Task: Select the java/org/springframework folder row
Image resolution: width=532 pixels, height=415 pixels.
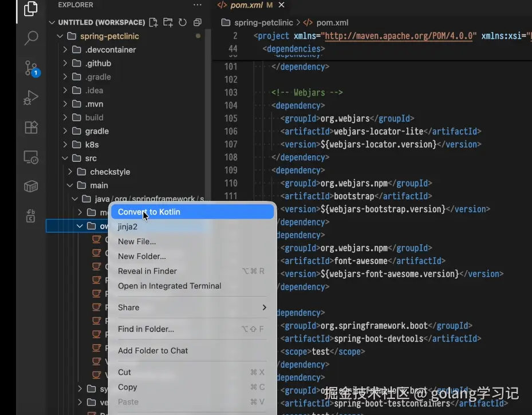Action: click(x=127, y=199)
